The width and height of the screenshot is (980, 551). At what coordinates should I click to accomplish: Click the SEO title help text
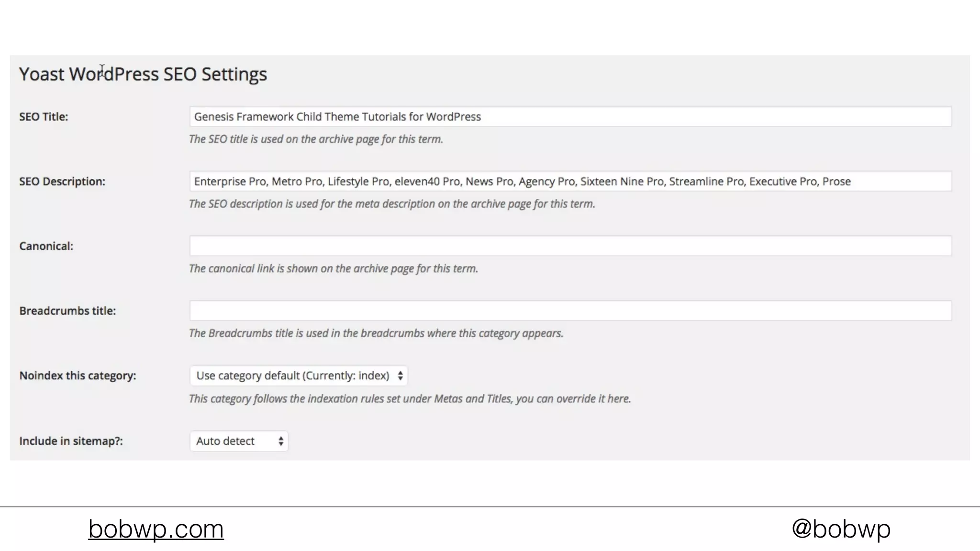(316, 139)
